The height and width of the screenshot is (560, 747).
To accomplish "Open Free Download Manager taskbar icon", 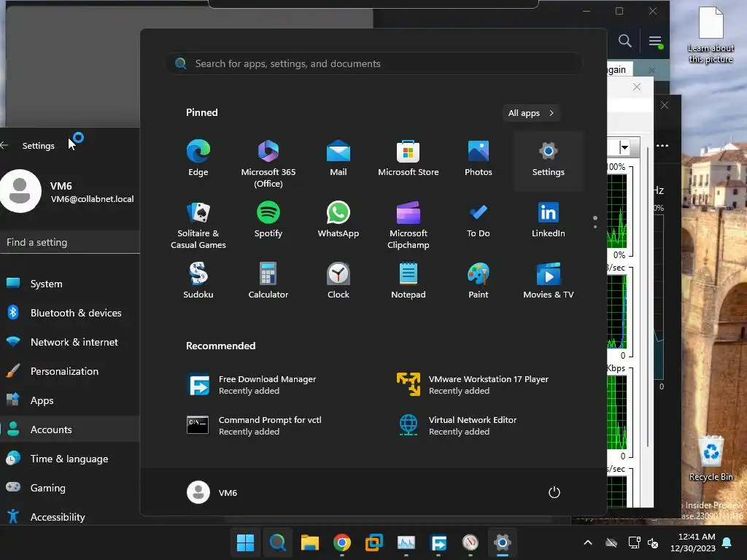I will tap(438, 542).
